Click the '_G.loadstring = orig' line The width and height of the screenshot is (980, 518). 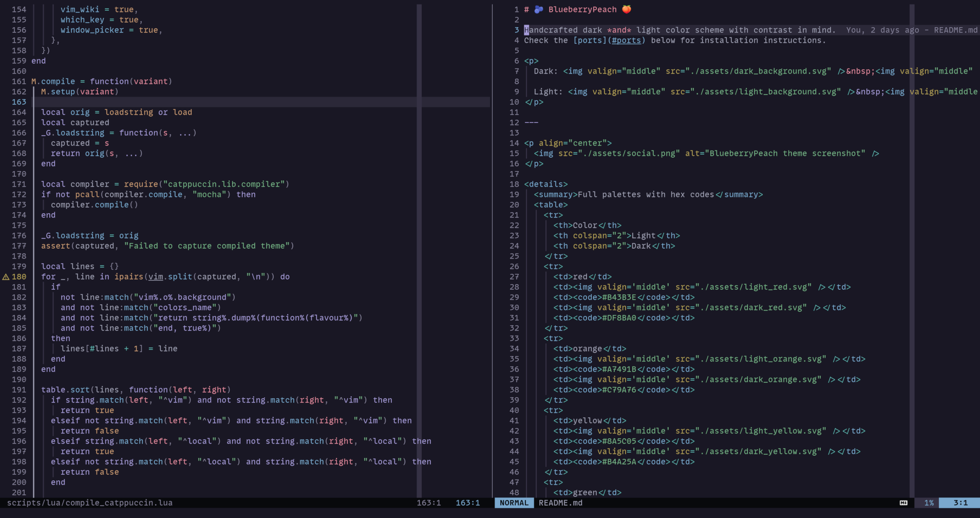pyautogui.click(x=90, y=235)
